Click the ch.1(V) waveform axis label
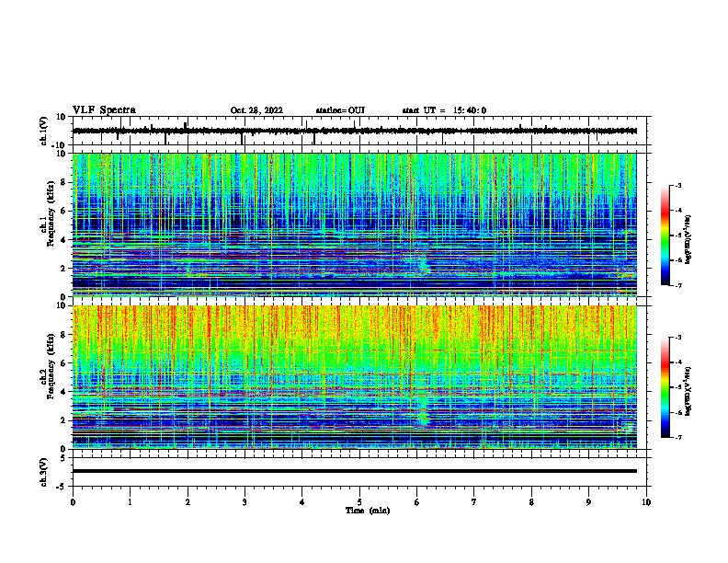The width and height of the screenshot is (728, 563). point(44,131)
